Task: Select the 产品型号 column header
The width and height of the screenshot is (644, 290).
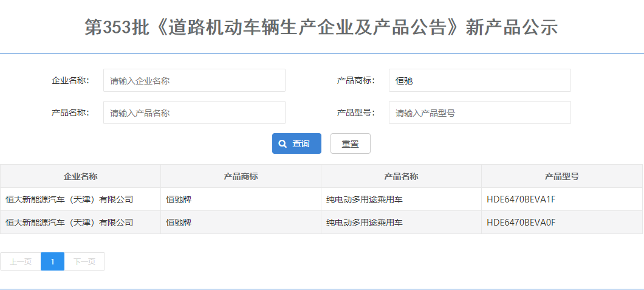Action: tap(562, 176)
